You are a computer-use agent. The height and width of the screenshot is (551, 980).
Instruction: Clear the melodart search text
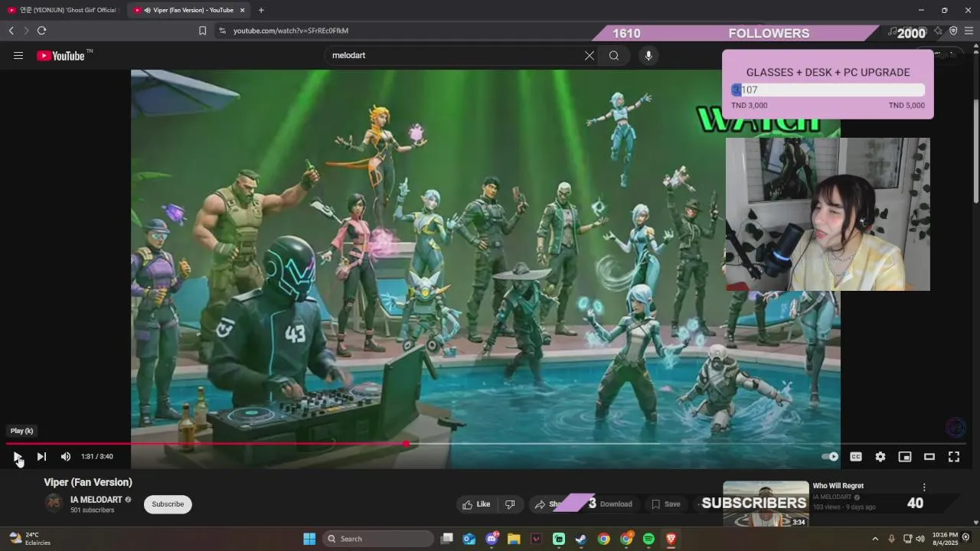pyautogui.click(x=590, y=55)
